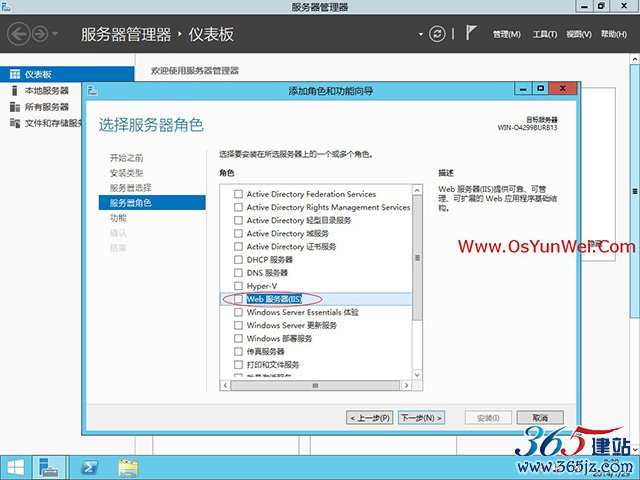Click the 所有服务器 servers icon
The width and height of the screenshot is (640, 480).
[x=15, y=107]
